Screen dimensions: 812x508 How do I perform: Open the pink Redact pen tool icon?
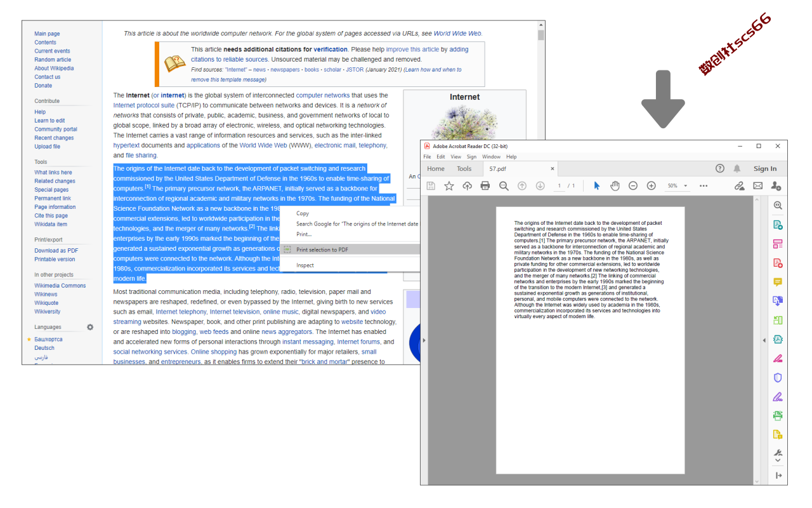[x=778, y=358]
